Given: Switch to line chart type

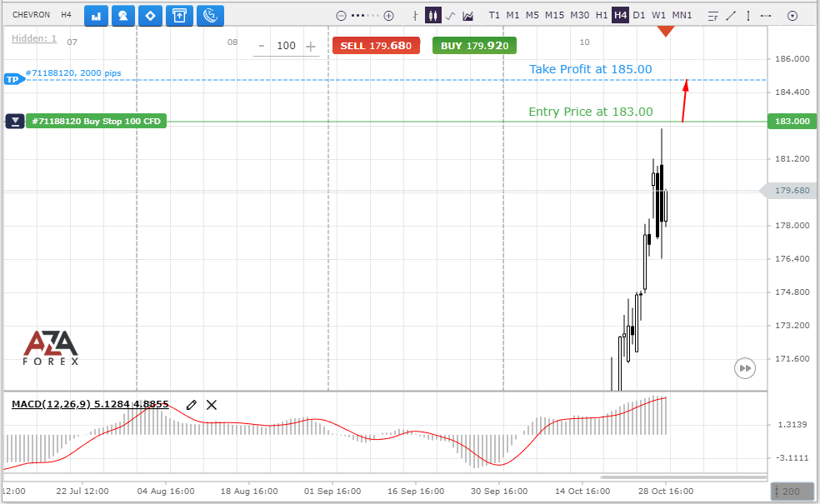Looking at the screenshot, I should 450,16.
